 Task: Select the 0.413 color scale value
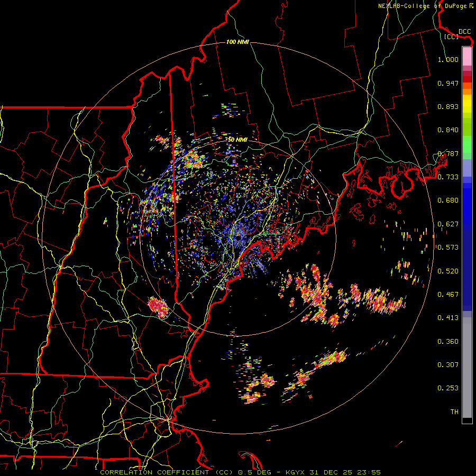[448, 318]
